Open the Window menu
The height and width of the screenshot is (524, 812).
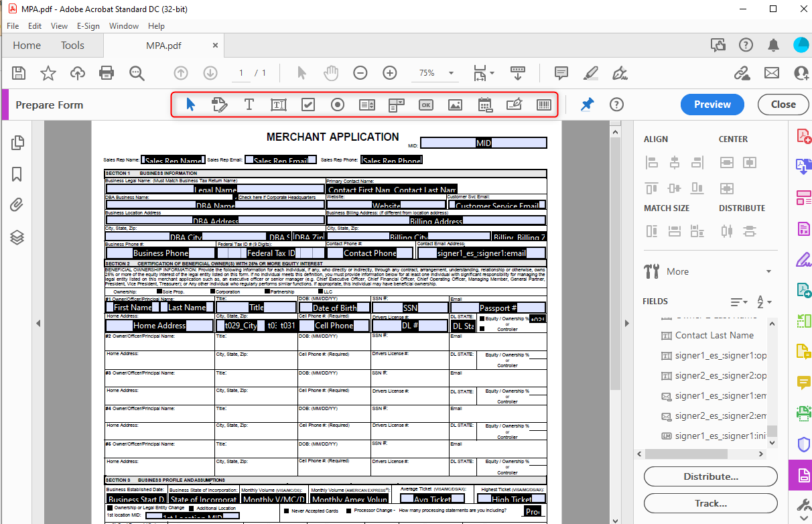pos(123,25)
